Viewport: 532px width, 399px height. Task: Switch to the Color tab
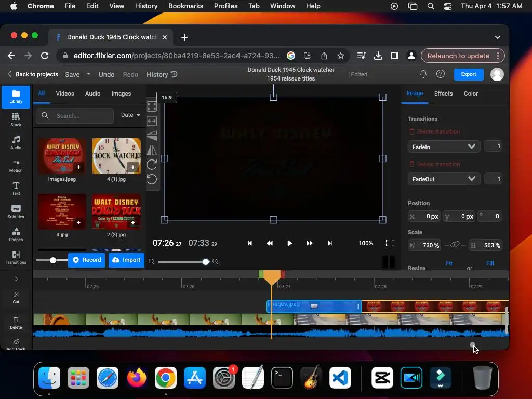pyautogui.click(x=471, y=94)
